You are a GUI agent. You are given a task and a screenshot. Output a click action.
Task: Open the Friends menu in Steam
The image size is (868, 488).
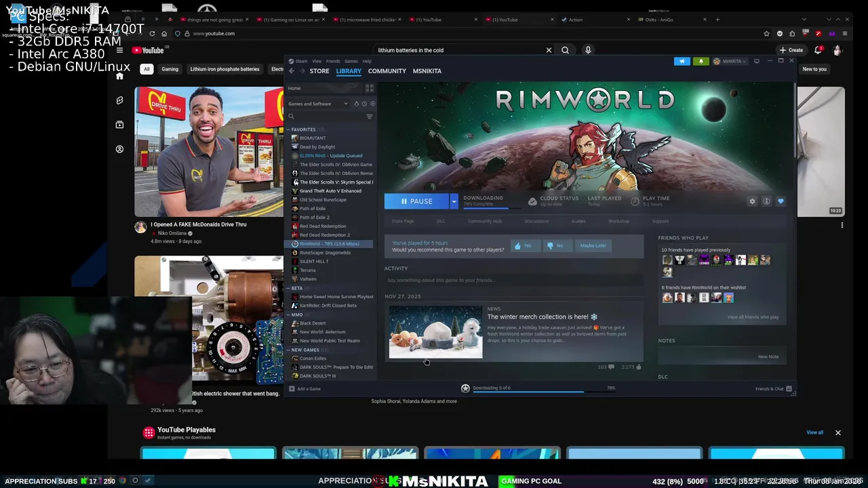tap(333, 61)
